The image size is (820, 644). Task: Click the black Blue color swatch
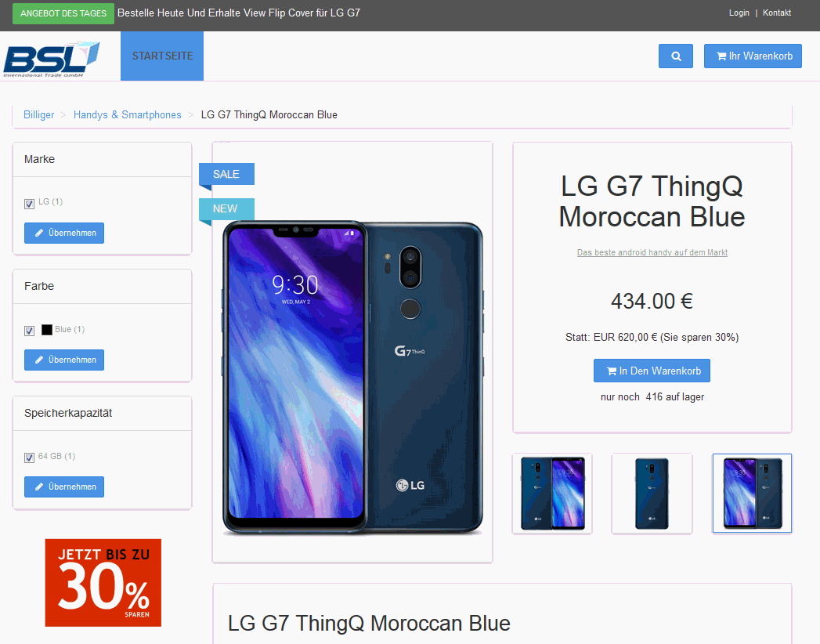coord(46,330)
